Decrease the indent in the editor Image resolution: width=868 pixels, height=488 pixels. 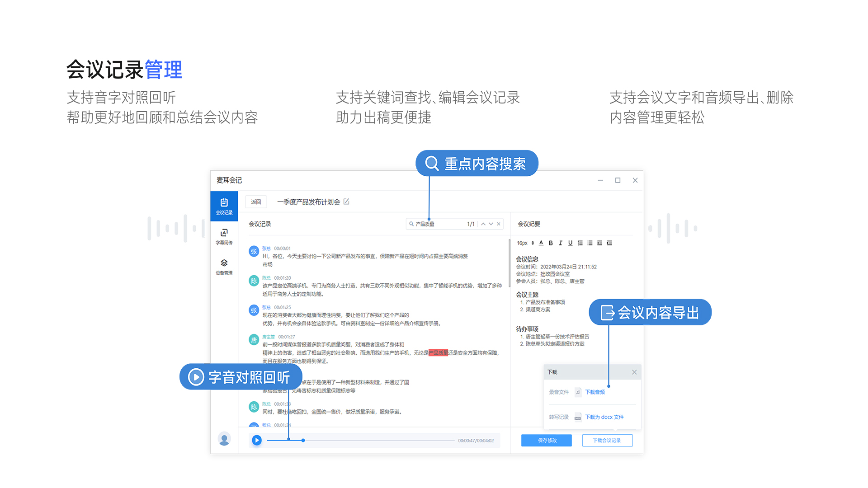pos(599,243)
